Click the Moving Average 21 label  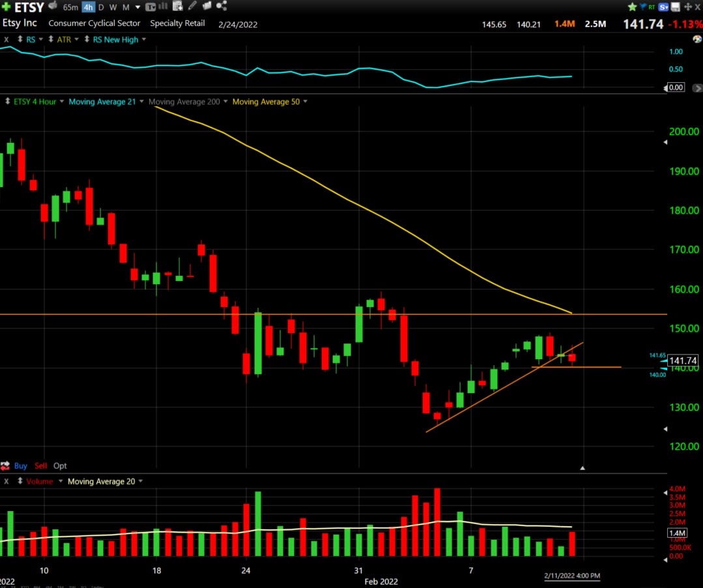coord(102,102)
